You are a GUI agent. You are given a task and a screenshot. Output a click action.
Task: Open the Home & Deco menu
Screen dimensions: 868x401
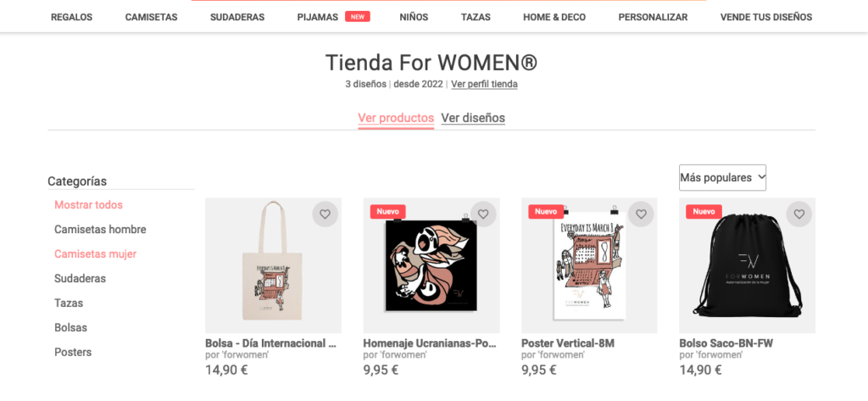[554, 17]
